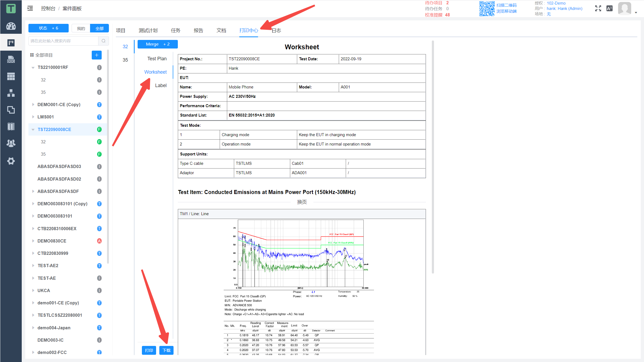Select item 35 in print center list
Viewport: 644px width, 362px height.
125,60
